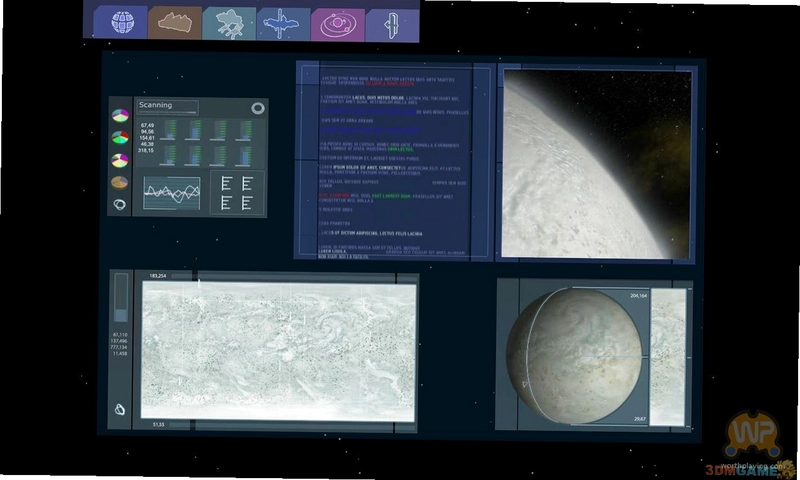This screenshot has height=480, width=800.
Task: Click the overlapping rings icon under pie charts
Action: [119, 205]
